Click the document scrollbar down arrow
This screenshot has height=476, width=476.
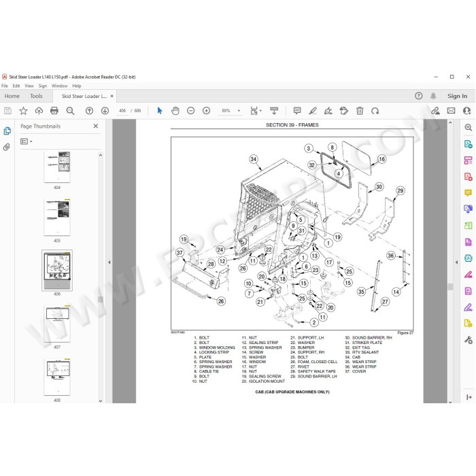coord(450,401)
